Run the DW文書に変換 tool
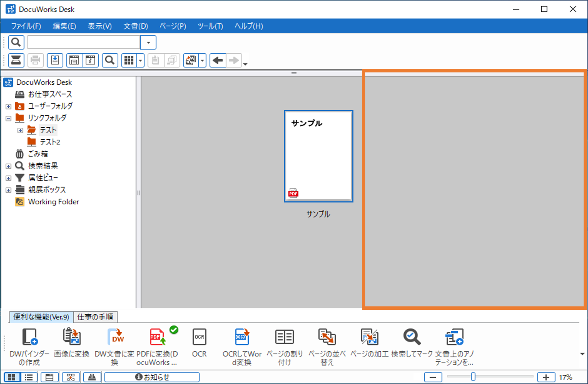Image resolution: width=588 pixels, height=384 pixels. click(115, 346)
